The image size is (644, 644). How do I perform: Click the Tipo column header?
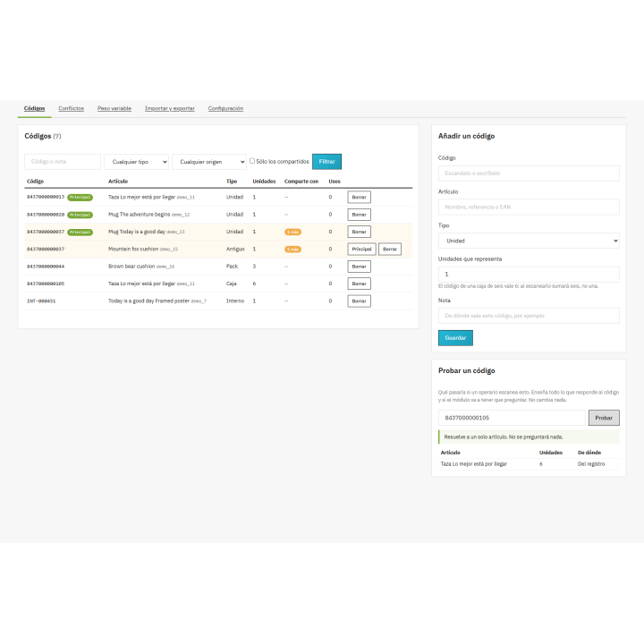232,181
